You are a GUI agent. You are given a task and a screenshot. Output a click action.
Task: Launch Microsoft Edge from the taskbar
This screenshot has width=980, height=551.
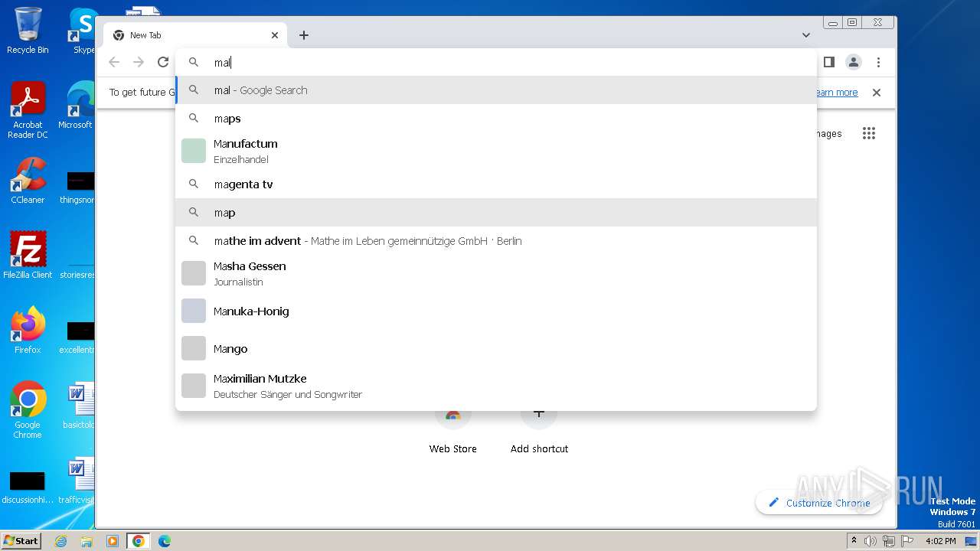click(165, 541)
